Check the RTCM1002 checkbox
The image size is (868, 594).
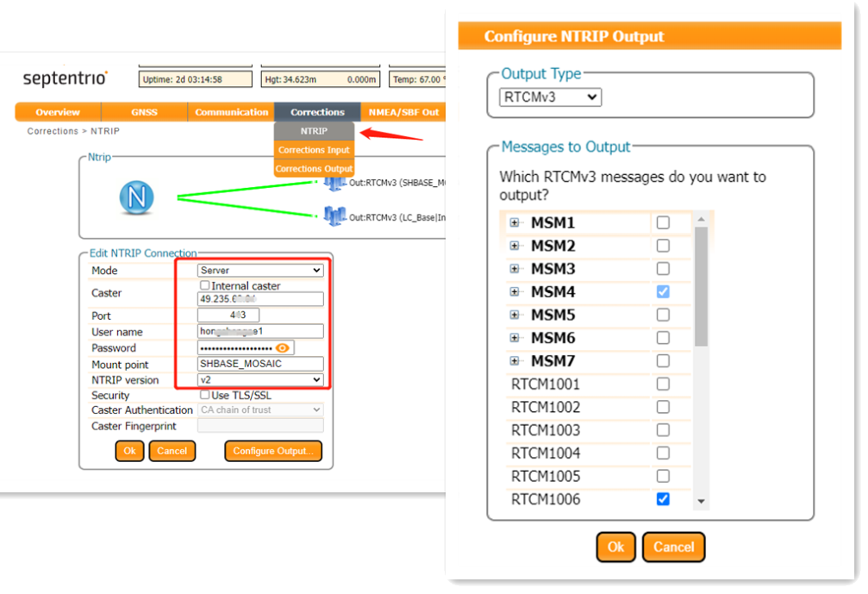[x=663, y=407]
